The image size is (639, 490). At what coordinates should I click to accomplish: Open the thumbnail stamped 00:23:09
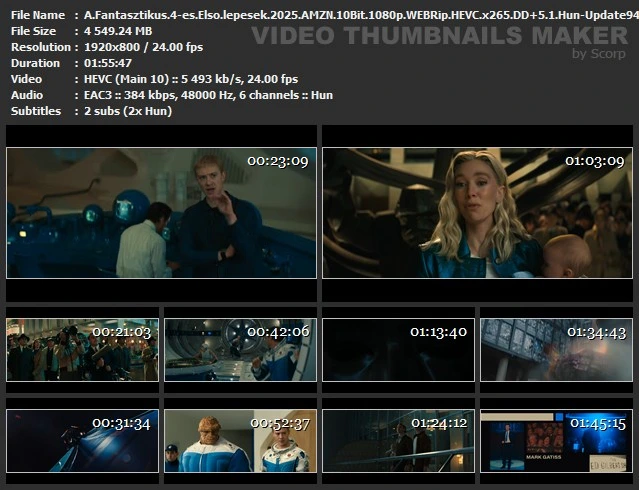point(161,213)
